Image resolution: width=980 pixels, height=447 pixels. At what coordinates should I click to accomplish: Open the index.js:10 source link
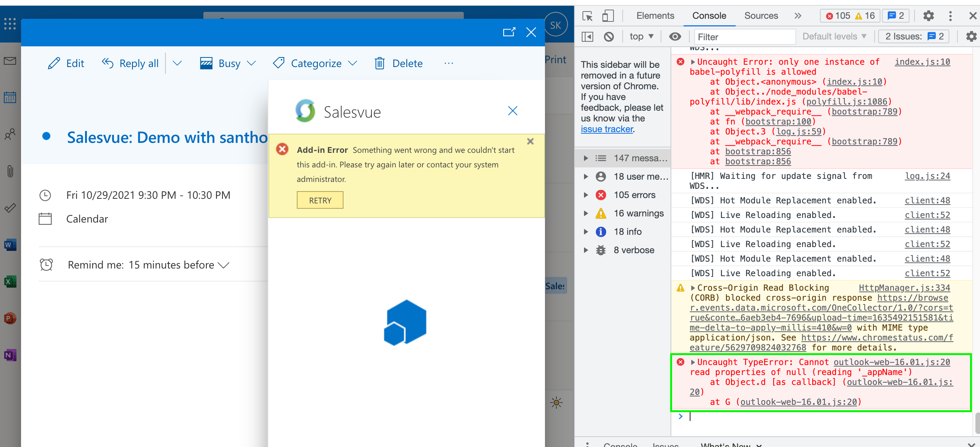click(x=922, y=62)
